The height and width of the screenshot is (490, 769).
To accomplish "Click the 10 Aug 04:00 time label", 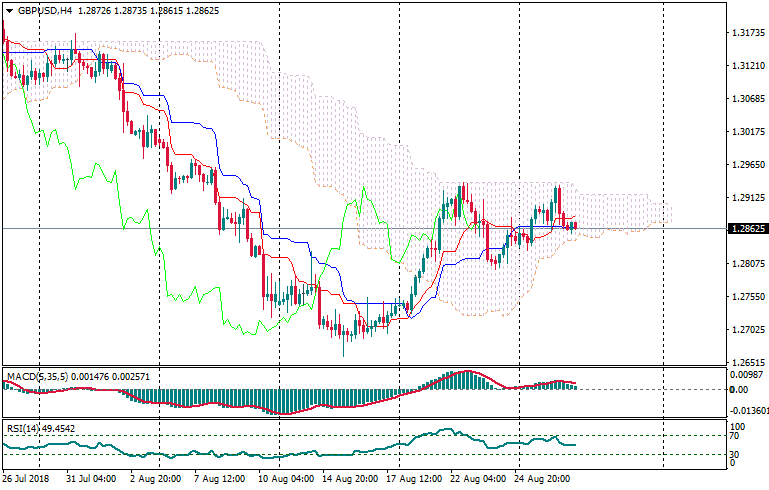I will pos(287,480).
